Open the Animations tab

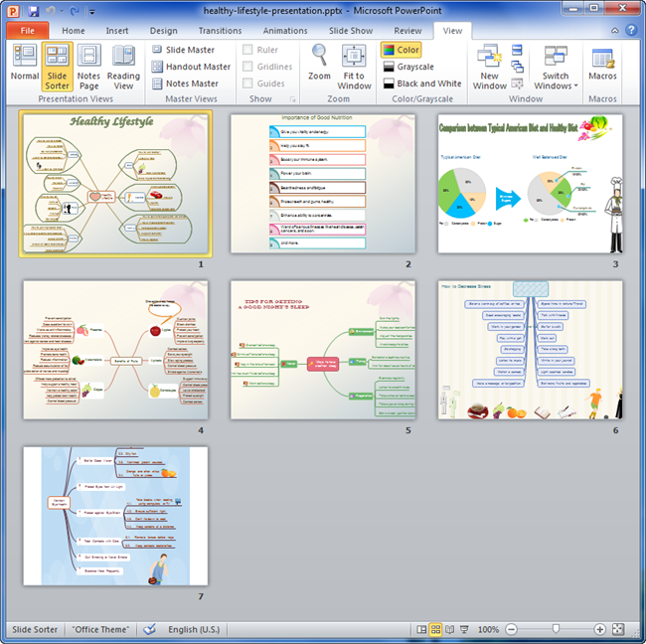(285, 31)
